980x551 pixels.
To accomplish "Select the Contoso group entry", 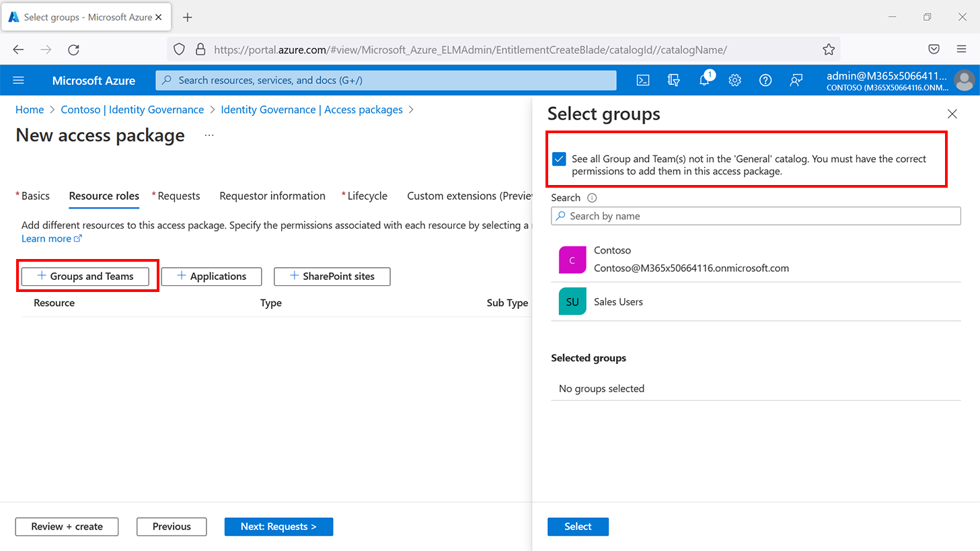I will tap(691, 259).
